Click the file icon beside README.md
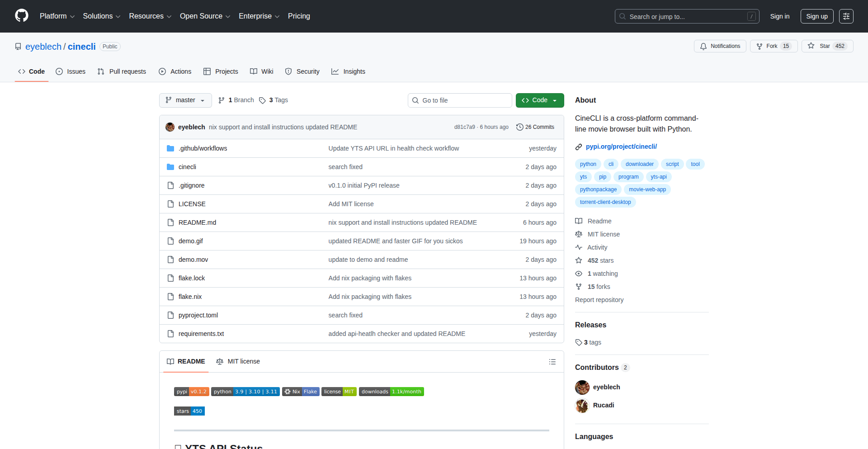Image resolution: width=868 pixels, height=449 pixels. click(170, 222)
